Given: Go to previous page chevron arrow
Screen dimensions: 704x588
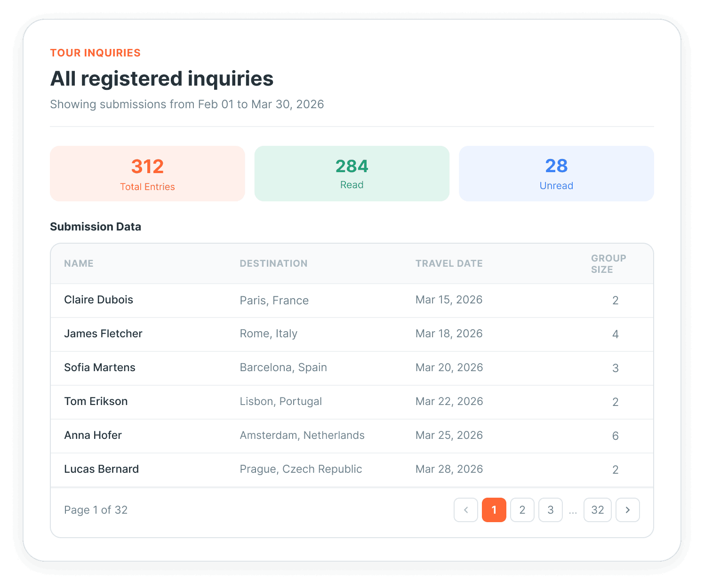Looking at the screenshot, I should pyautogui.click(x=466, y=510).
